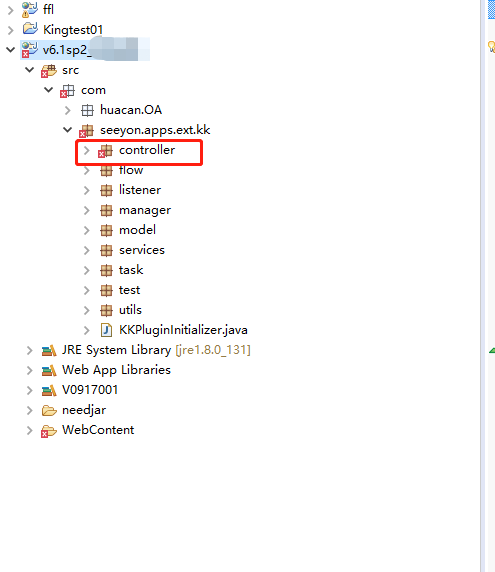Select the controller package label
This screenshot has width=495, height=572.
tap(147, 150)
